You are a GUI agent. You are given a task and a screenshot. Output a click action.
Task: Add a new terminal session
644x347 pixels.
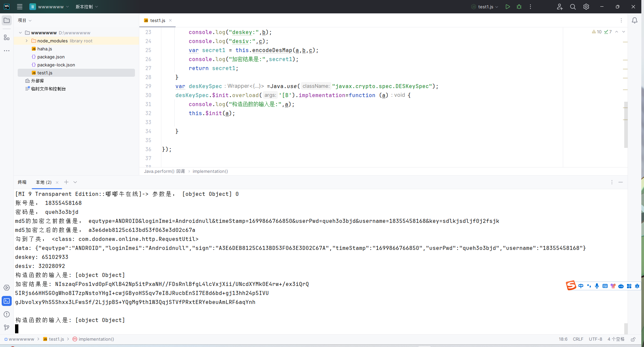click(66, 182)
